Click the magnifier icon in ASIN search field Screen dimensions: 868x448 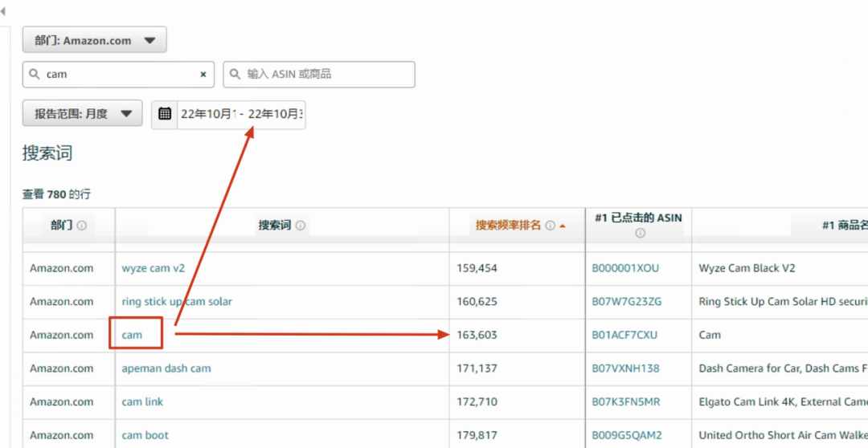click(x=235, y=74)
